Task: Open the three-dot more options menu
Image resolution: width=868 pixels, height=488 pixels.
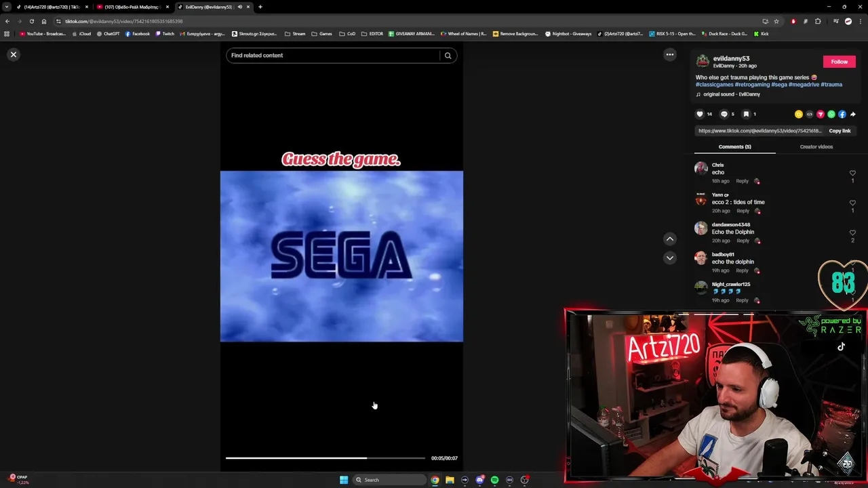Action: tap(670, 54)
